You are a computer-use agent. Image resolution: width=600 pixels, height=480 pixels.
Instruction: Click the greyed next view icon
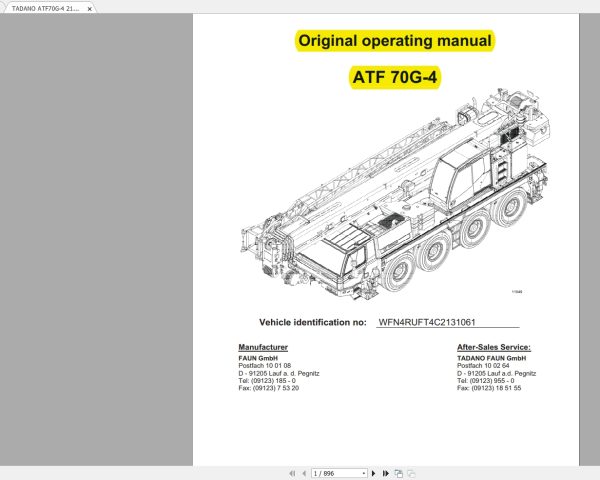411,473
